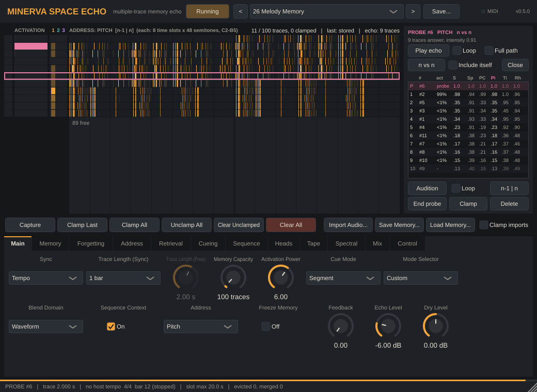The image size is (537, 392).
Task: Click the Capture button
Action: pos(30,225)
